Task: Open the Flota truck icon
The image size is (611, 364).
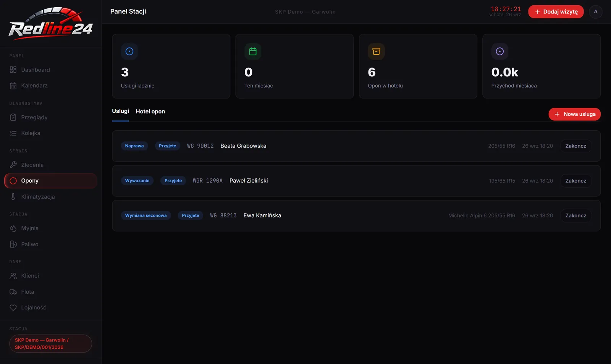Action: (x=13, y=291)
